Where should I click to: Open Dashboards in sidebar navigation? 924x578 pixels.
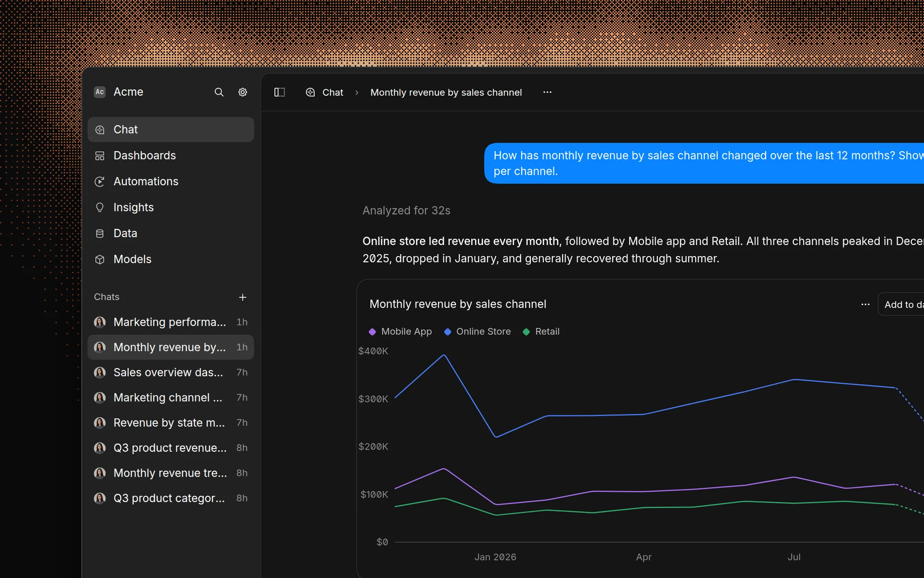click(171, 155)
